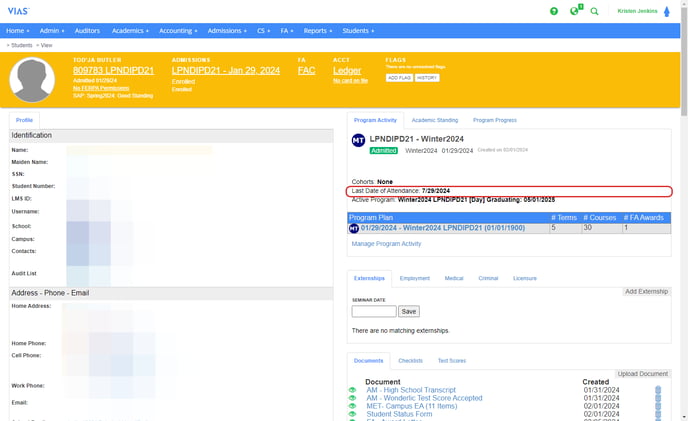View the AM - High School Transcript eye icon
This screenshot has width=688, height=421.
click(x=352, y=390)
